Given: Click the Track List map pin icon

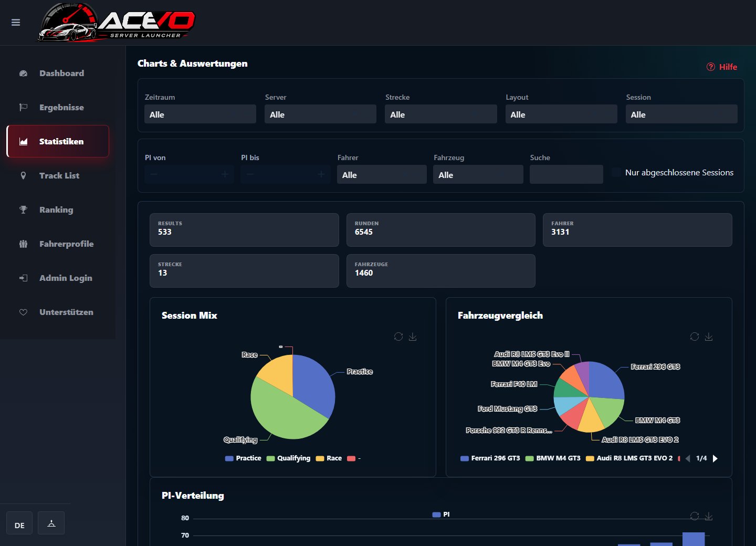Looking at the screenshot, I should tap(23, 176).
